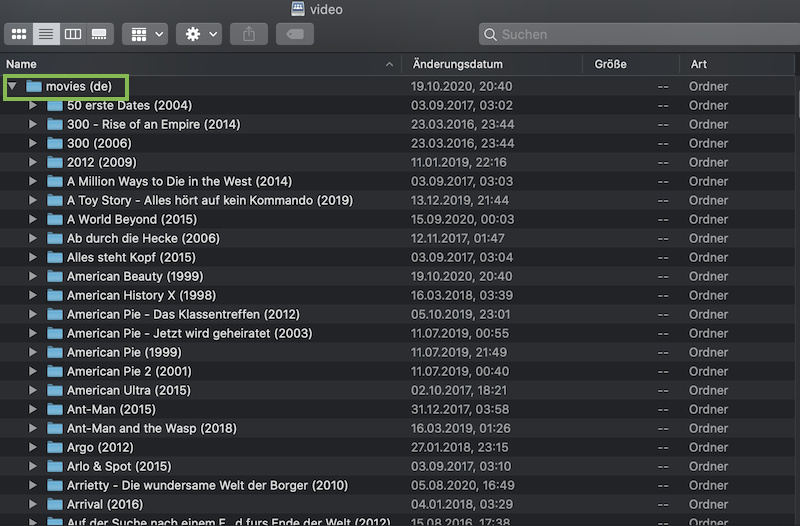Switch to gallery view

pos(99,34)
